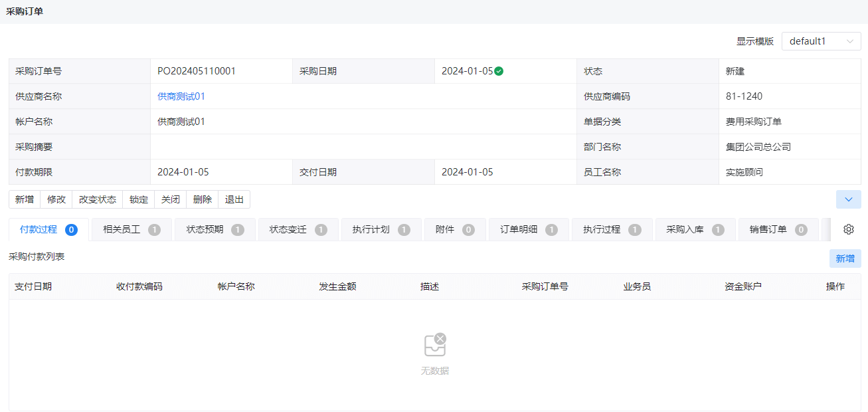The height and width of the screenshot is (412, 868).
Task: Click the 改变状态 button
Action: click(98, 199)
